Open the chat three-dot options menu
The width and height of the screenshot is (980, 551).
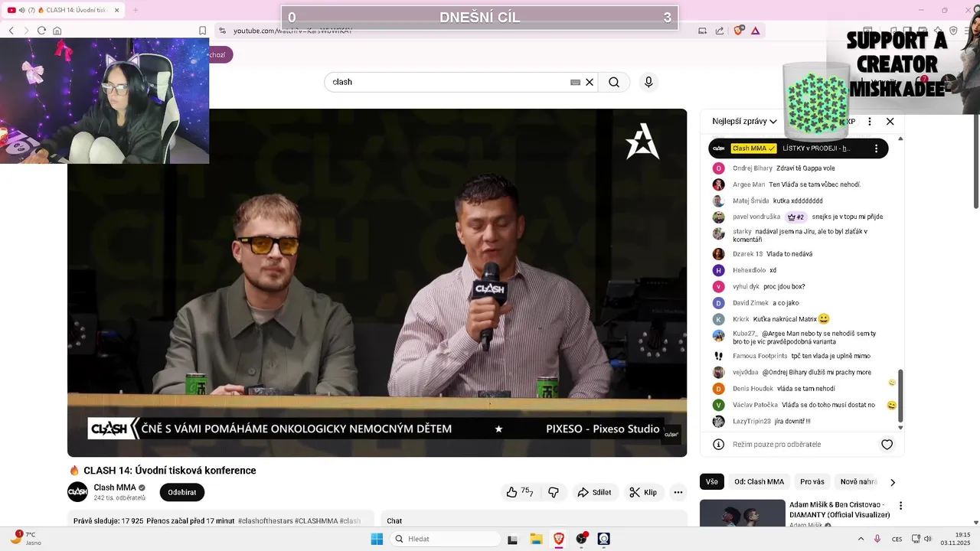click(869, 121)
